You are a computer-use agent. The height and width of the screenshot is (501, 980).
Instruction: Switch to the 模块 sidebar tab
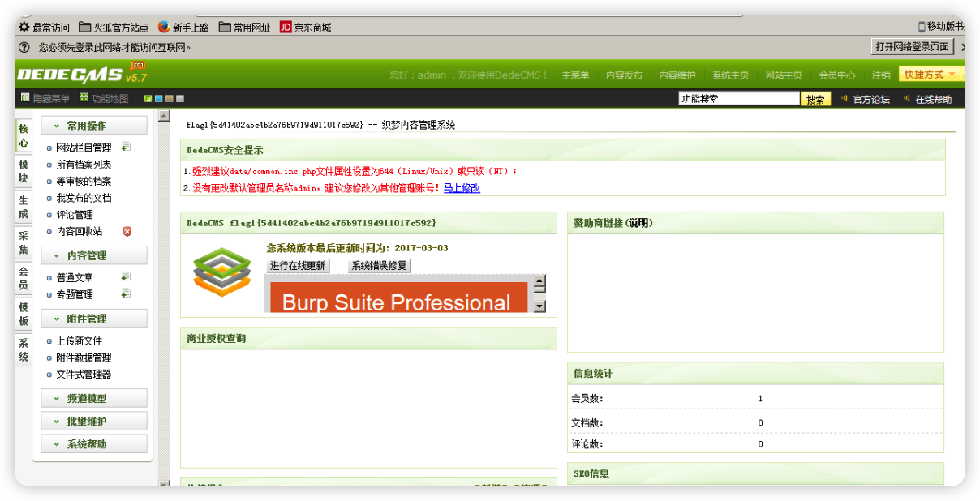[x=24, y=171]
